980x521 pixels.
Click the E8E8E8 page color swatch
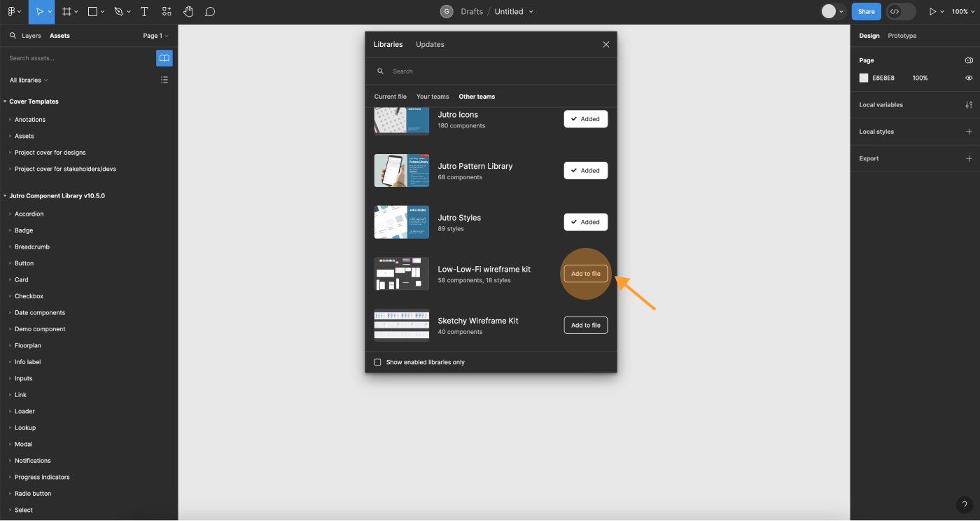point(864,78)
